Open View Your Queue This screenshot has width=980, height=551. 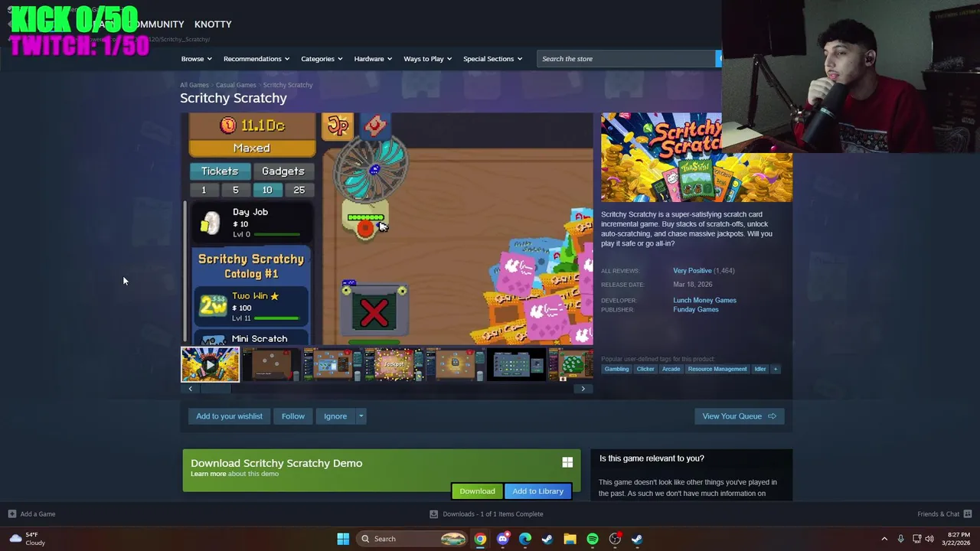pos(739,416)
